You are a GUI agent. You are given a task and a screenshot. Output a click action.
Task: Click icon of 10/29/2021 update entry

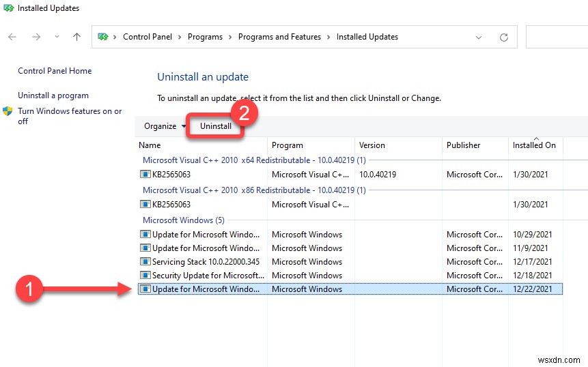click(x=145, y=234)
